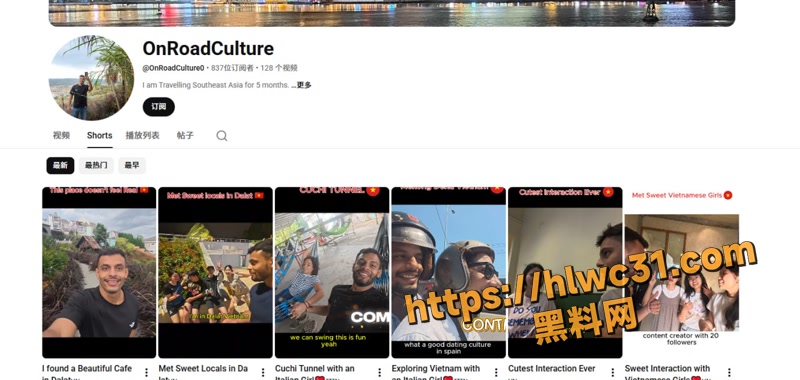This screenshot has width=800, height=380.
Task: Click title 'I found a Beautiful Cafe'
Action: point(87,368)
